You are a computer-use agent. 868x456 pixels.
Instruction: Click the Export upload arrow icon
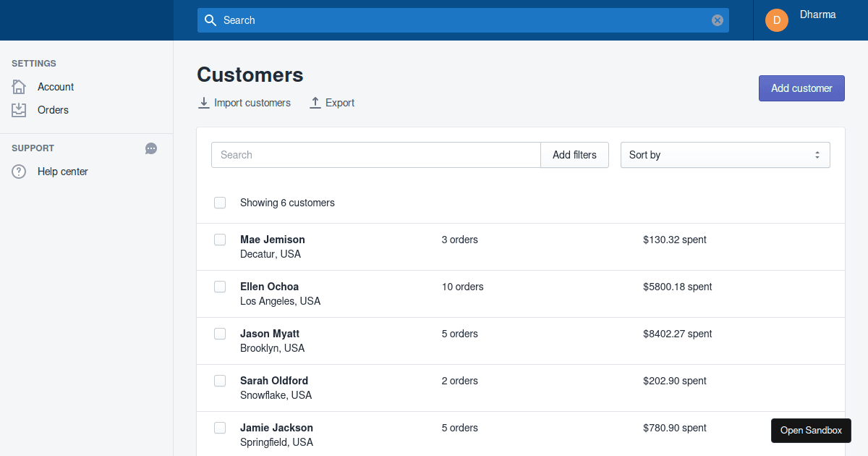(315, 103)
